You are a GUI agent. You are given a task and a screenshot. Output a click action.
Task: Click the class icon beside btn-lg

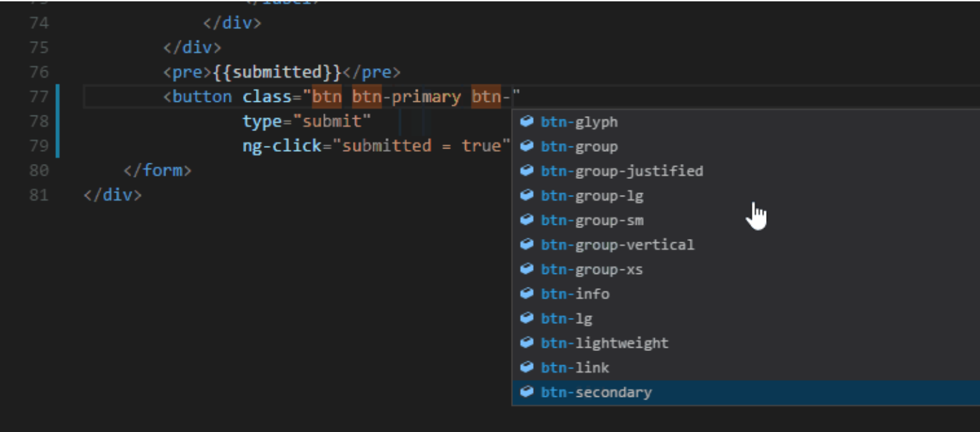(526, 318)
